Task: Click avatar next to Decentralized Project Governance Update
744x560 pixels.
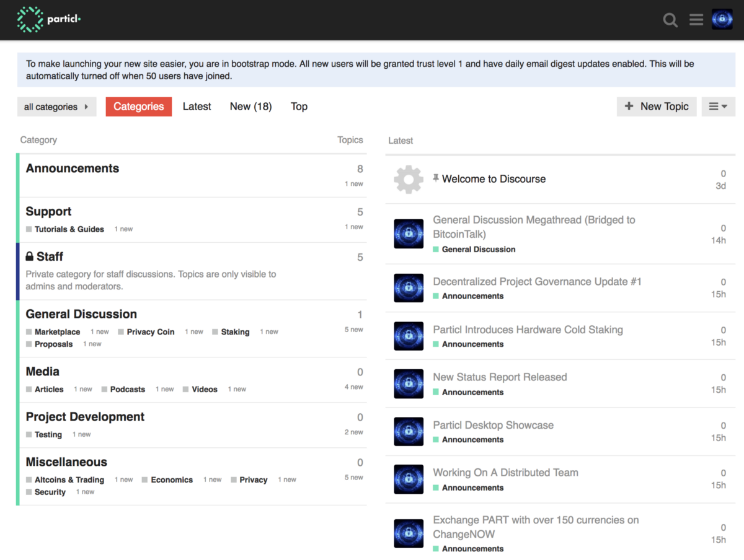Action: [409, 288]
